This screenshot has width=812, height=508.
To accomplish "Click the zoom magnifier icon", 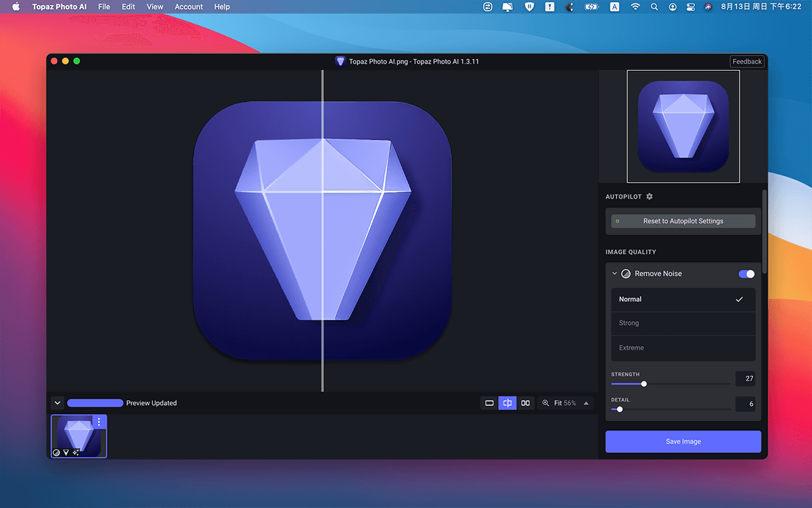I will pyautogui.click(x=546, y=403).
